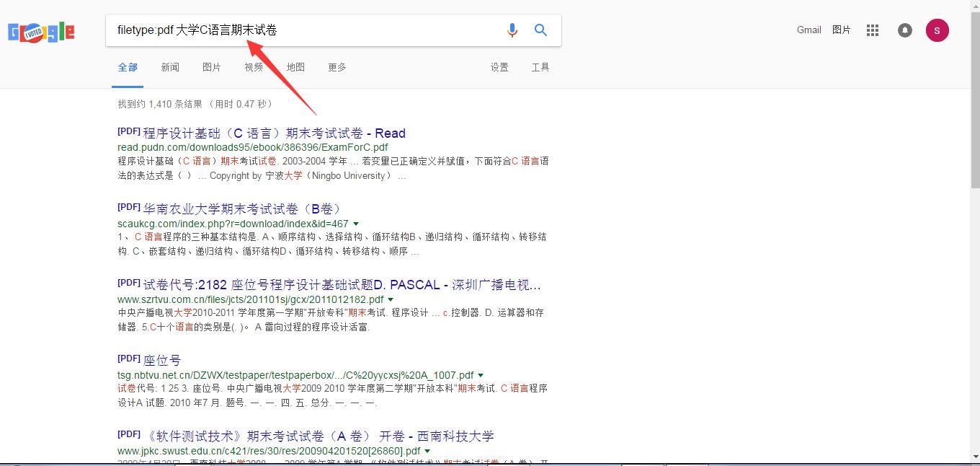The image size is (980, 466).
Task: Open the 更多 menu
Action: pyautogui.click(x=337, y=67)
